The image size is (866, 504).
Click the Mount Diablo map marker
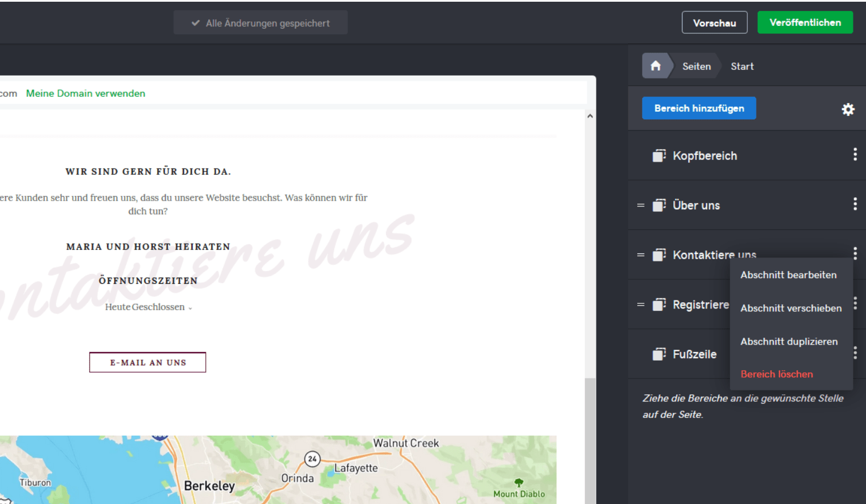[x=519, y=482]
